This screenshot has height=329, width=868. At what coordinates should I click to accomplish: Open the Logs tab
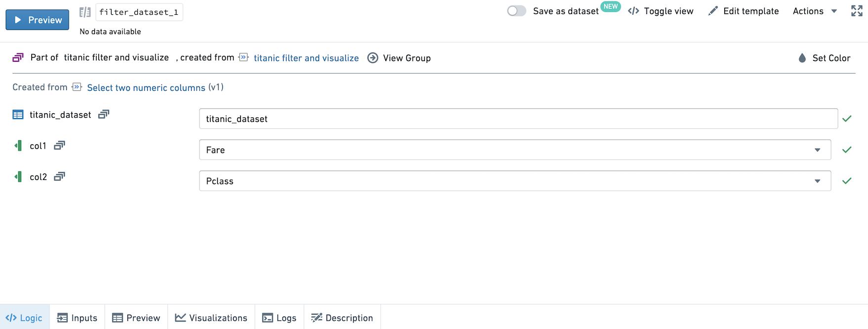[x=280, y=318]
